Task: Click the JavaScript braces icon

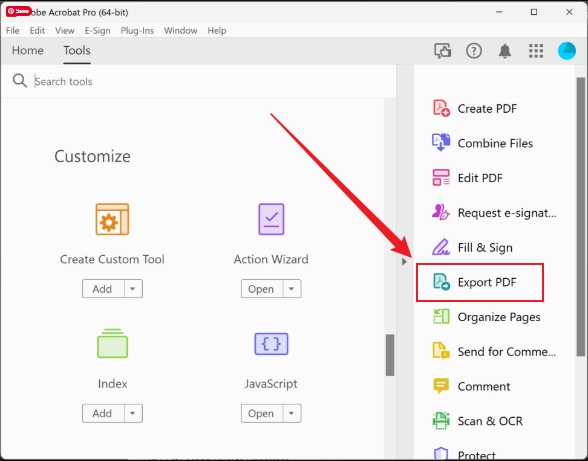Action: click(271, 344)
